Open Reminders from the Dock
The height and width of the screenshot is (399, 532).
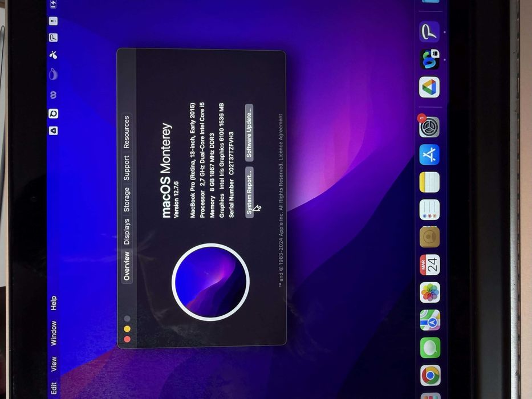(429, 210)
